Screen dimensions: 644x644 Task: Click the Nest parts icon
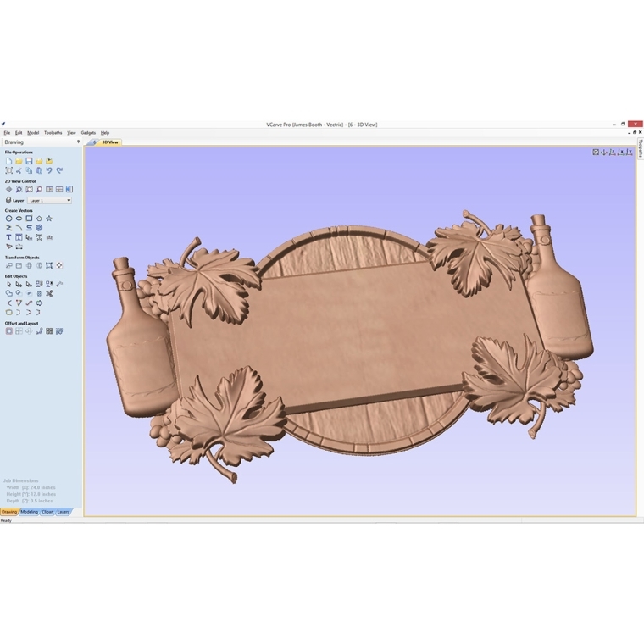click(x=59, y=331)
